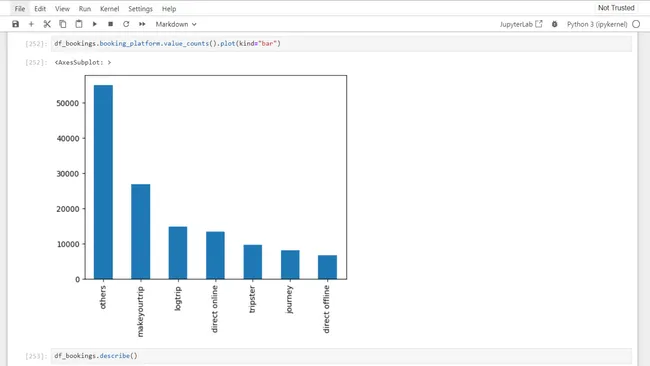Screen dimensions: 650x366
Task: Restart kernel and run all cells
Action: pos(142,24)
